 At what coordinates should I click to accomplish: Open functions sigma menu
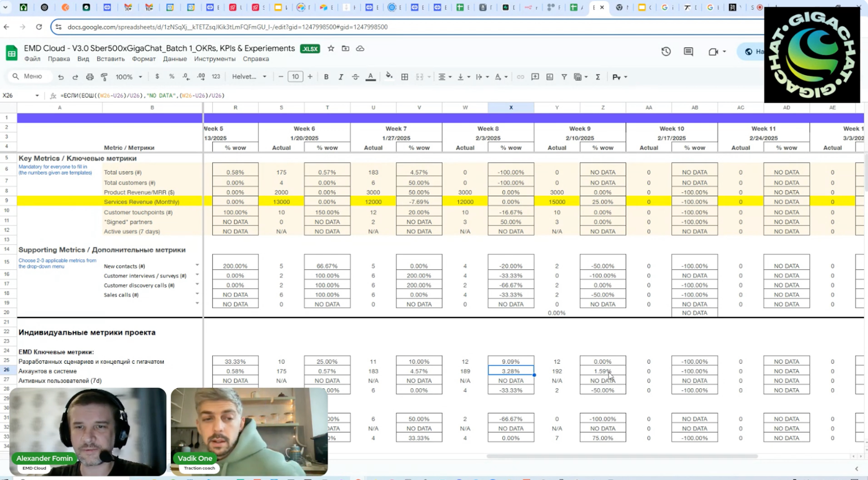[x=598, y=77]
